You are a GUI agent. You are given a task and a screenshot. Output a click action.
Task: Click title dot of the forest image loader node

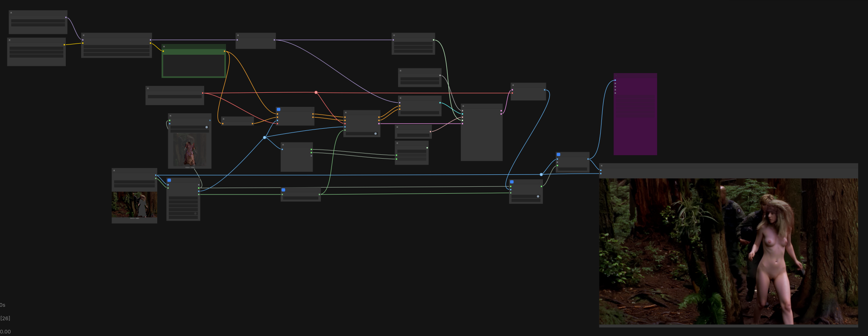[x=114, y=171]
